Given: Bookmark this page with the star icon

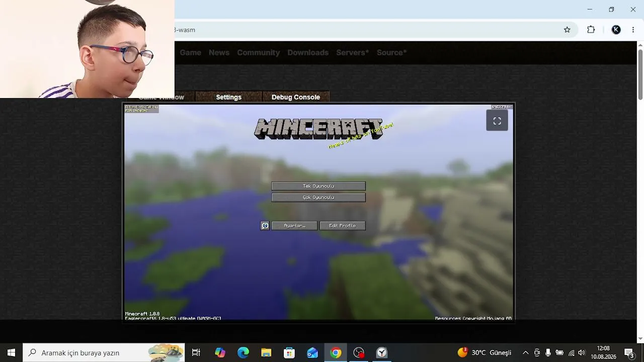Looking at the screenshot, I should (567, 30).
